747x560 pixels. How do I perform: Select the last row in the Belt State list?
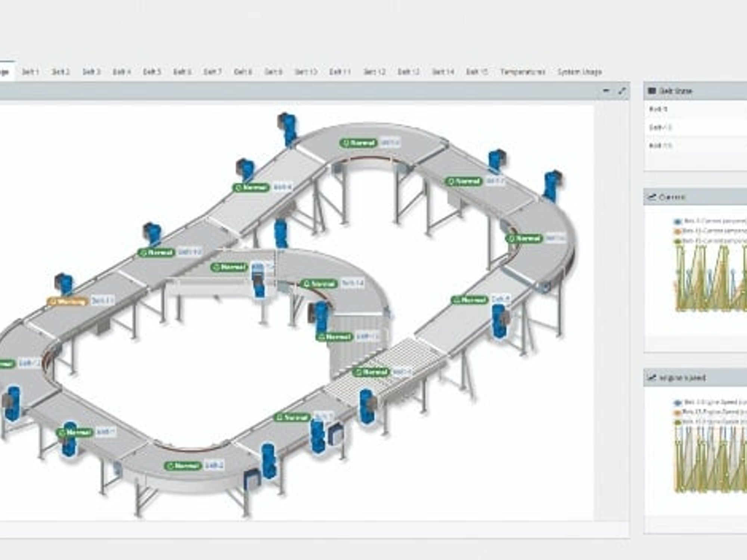[695, 146]
